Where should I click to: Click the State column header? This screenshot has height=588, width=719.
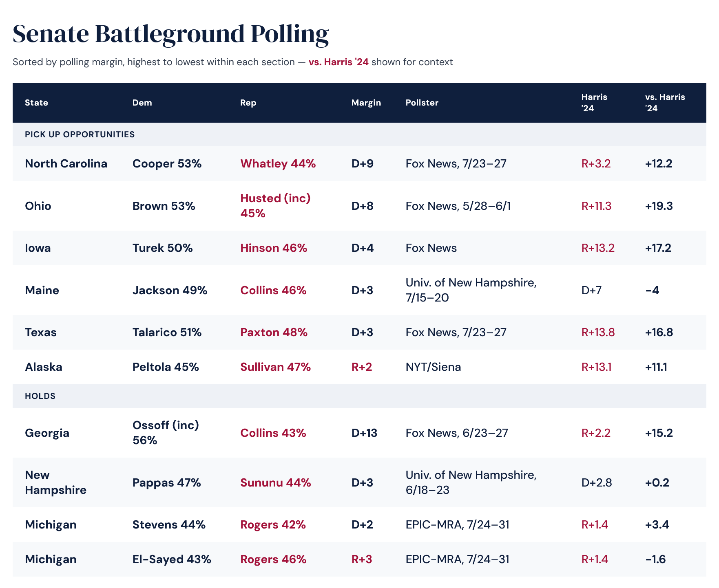(36, 103)
